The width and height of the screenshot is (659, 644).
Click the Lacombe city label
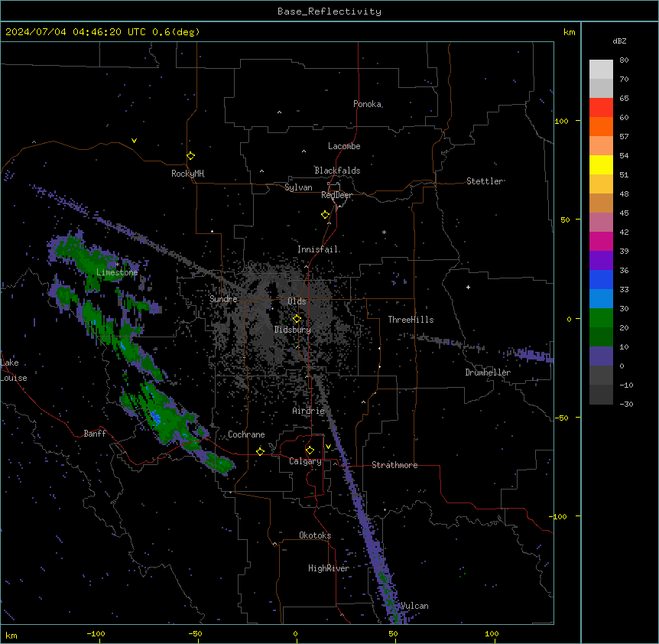coord(344,146)
